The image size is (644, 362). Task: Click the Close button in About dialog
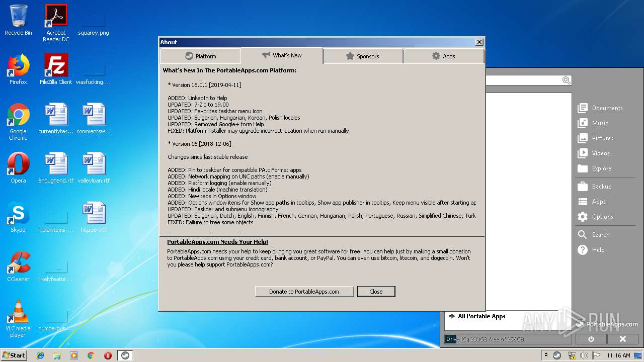376,292
